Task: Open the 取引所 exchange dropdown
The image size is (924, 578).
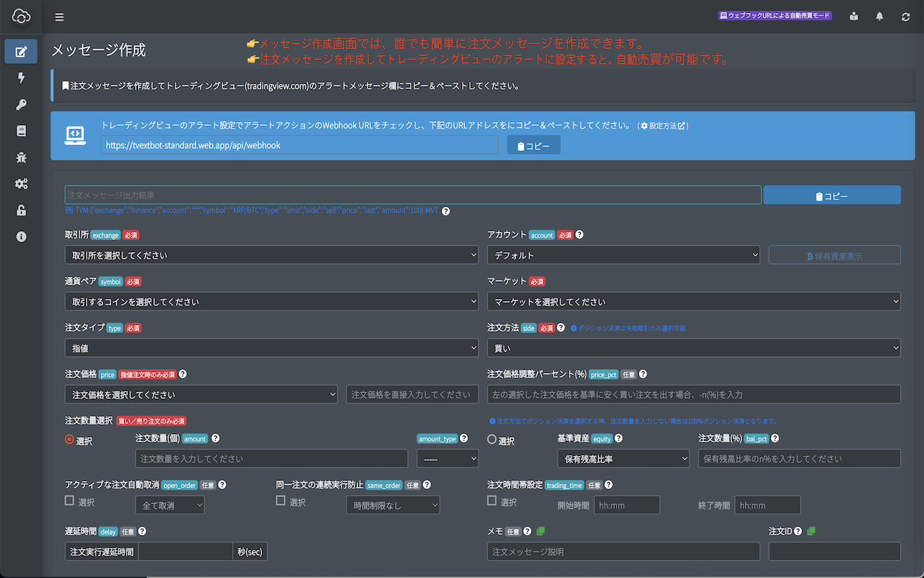Action: 271,254
